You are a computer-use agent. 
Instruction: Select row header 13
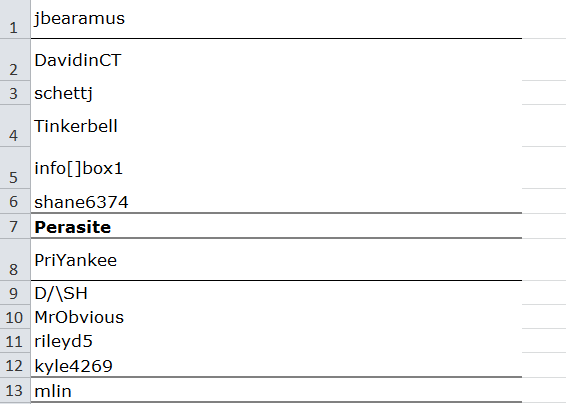tap(15, 390)
